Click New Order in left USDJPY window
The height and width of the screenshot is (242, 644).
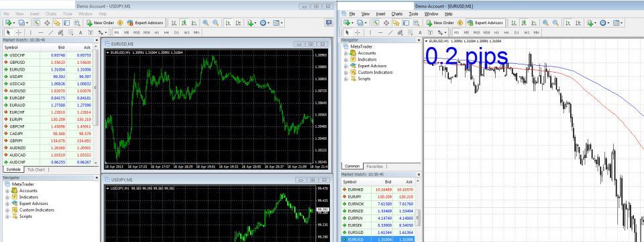point(101,23)
